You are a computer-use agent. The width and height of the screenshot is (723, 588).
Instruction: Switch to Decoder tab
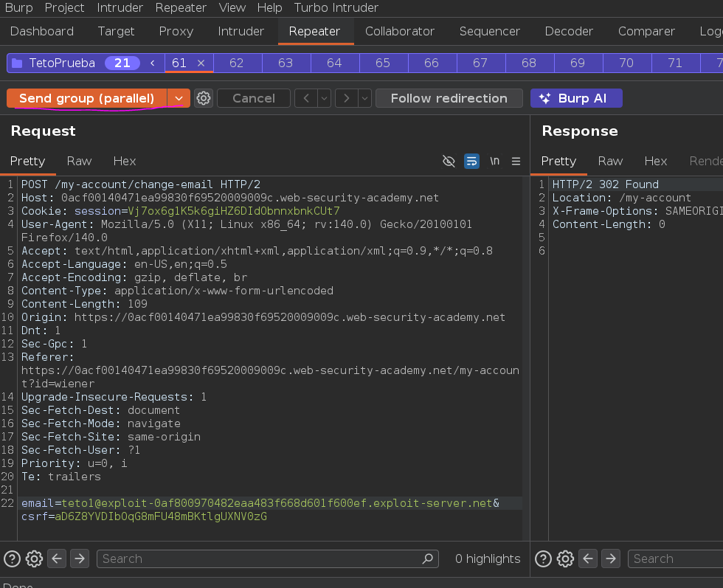(569, 32)
